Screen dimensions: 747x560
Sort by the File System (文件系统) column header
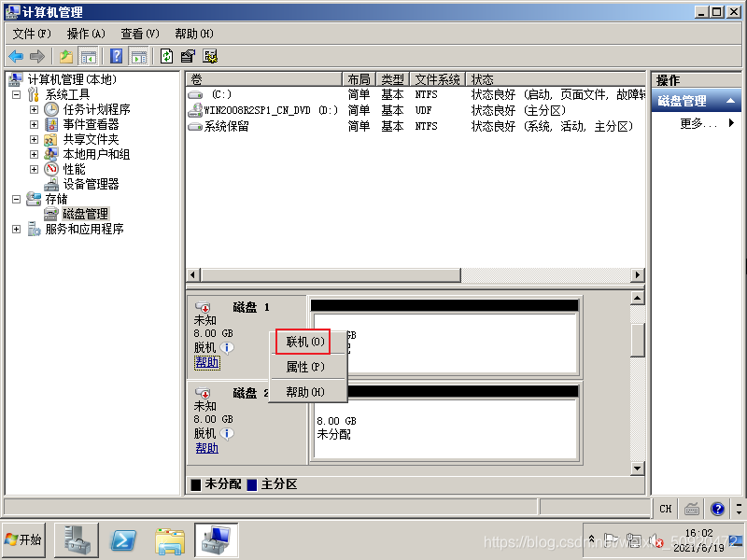coord(437,79)
